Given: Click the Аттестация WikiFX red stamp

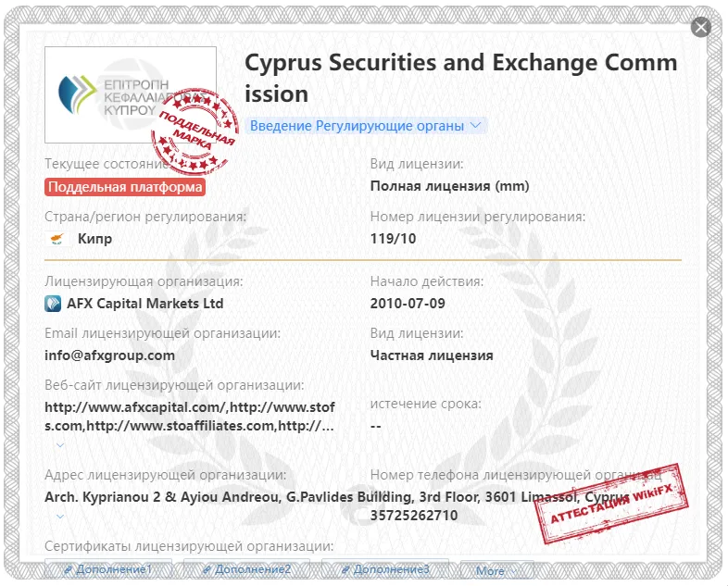Looking at the screenshot, I should [611, 504].
